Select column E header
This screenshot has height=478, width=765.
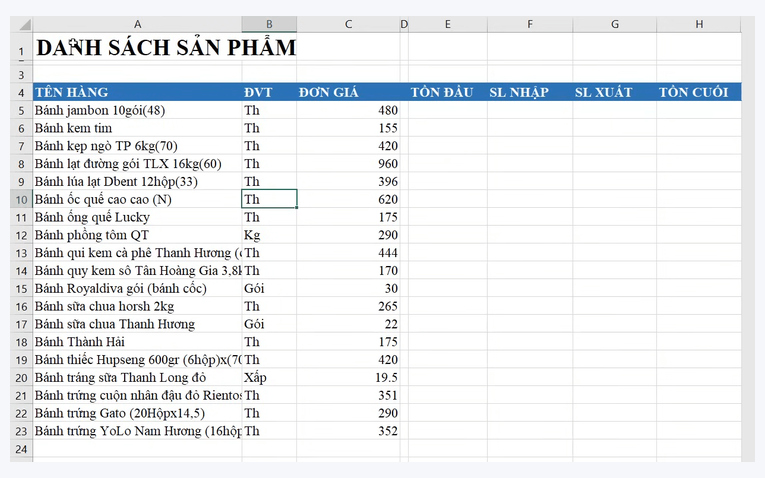point(447,24)
